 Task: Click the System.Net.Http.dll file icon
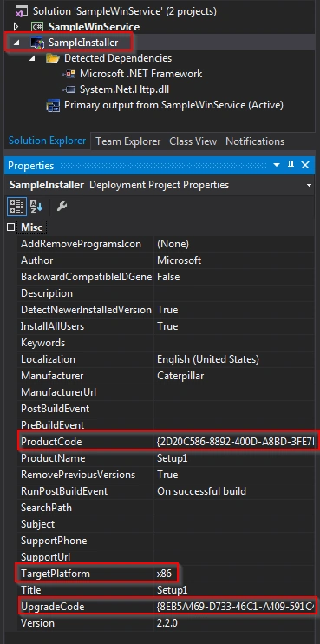[x=69, y=89]
